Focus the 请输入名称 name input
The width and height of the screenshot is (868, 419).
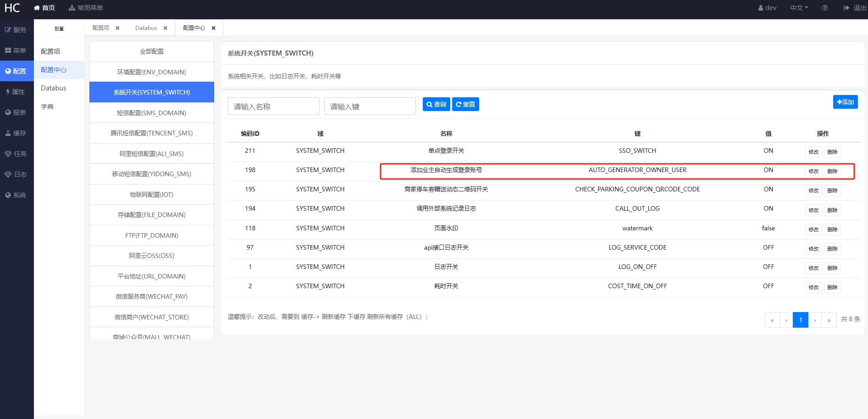pyautogui.click(x=274, y=106)
